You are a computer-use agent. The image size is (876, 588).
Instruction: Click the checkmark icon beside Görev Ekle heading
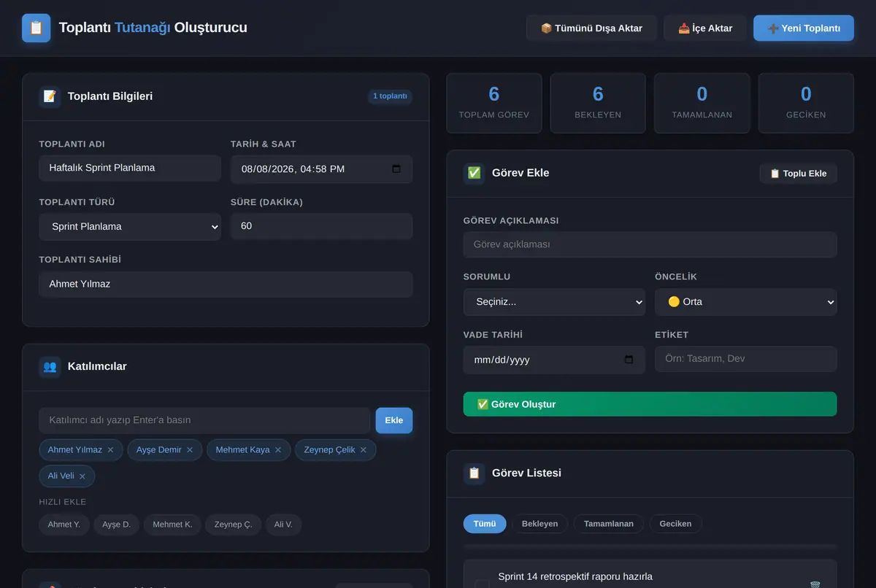474,173
